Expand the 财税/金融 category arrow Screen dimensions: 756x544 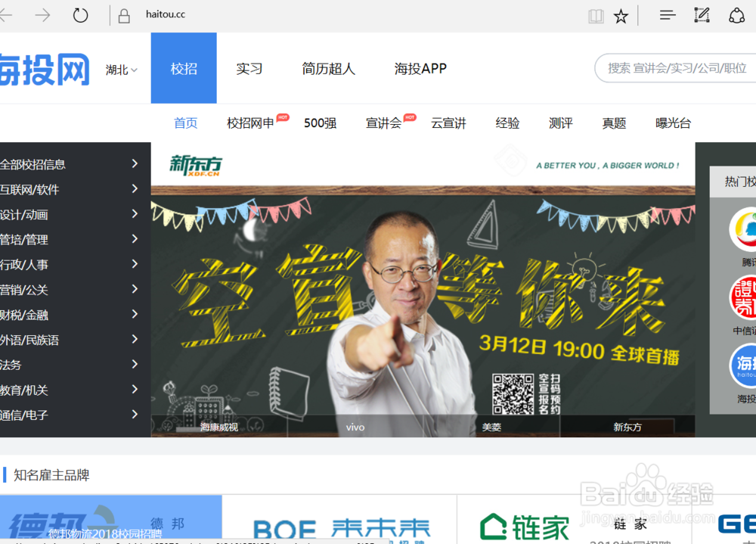[x=135, y=314]
